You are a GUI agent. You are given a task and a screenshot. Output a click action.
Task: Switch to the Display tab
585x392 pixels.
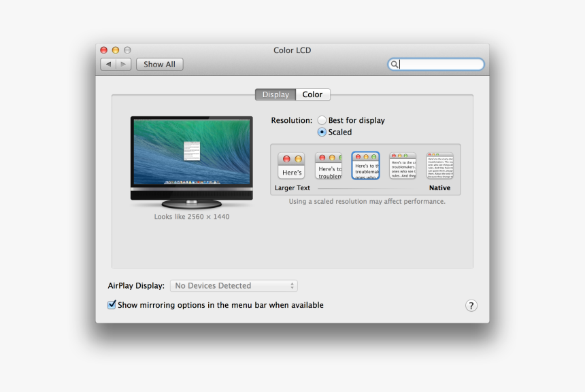point(275,94)
